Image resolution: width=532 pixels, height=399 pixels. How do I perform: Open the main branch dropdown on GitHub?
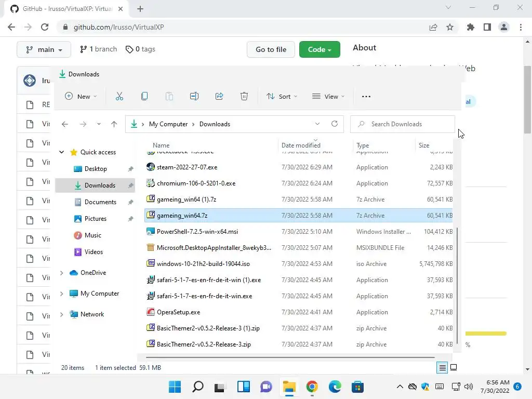(x=44, y=49)
